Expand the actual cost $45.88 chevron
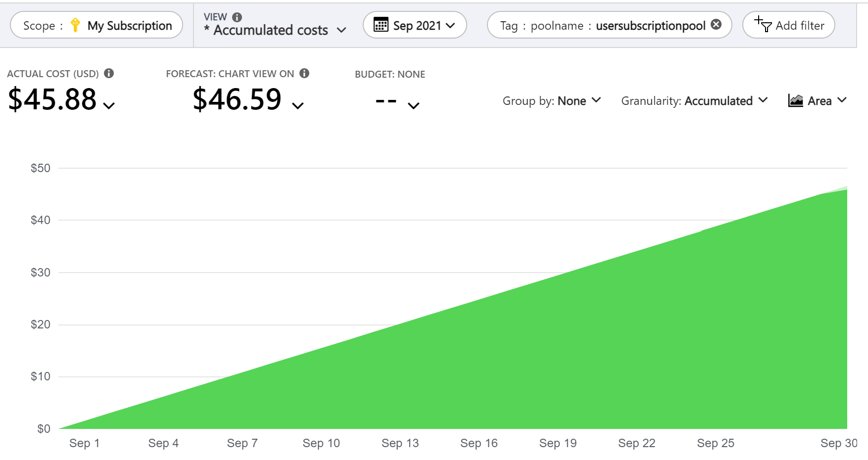Image resolution: width=868 pixels, height=460 pixels. pos(108,105)
